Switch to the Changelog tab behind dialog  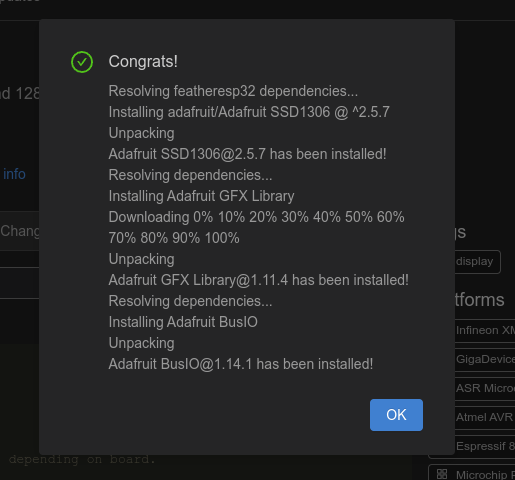point(20,231)
